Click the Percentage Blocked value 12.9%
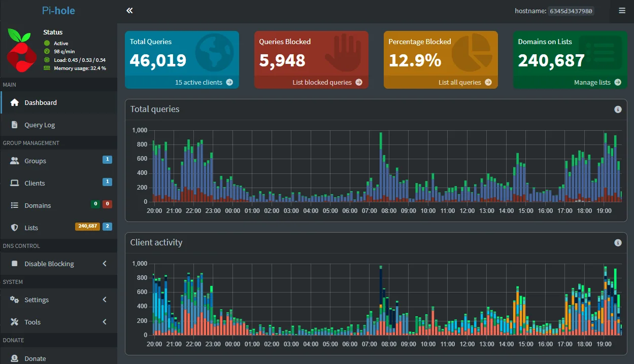Image resolution: width=634 pixels, height=364 pixels. coord(415,60)
